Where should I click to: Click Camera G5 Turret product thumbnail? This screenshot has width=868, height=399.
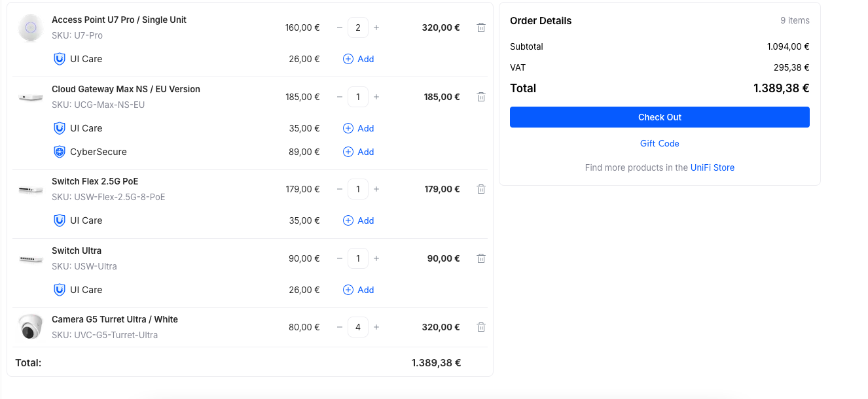[30, 327]
